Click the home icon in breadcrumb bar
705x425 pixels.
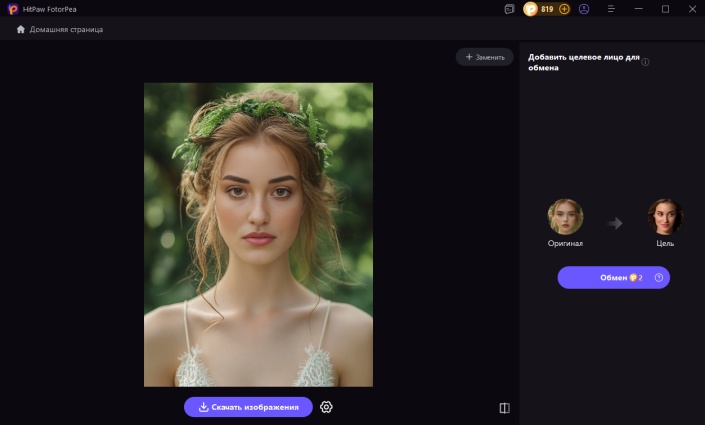21,29
